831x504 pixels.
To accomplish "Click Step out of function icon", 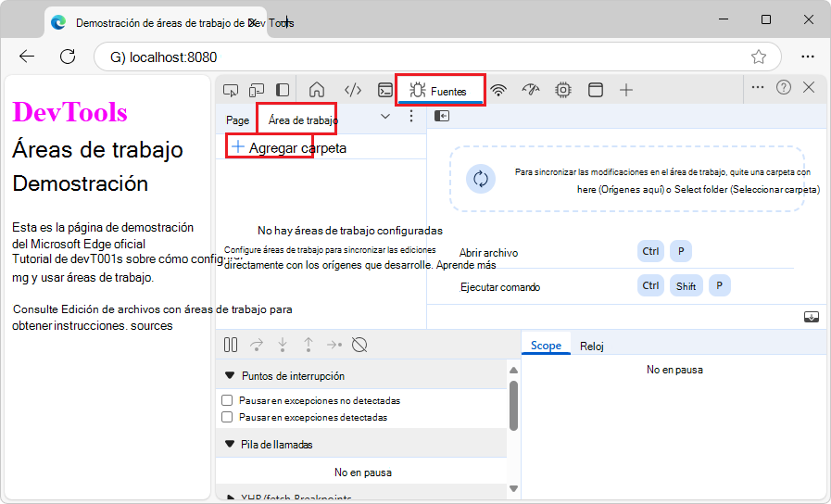I will (308, 345).
